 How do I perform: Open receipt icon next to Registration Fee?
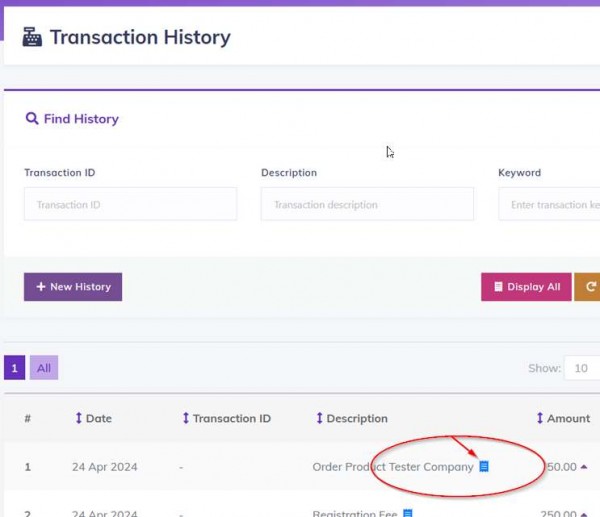(408, 513)
